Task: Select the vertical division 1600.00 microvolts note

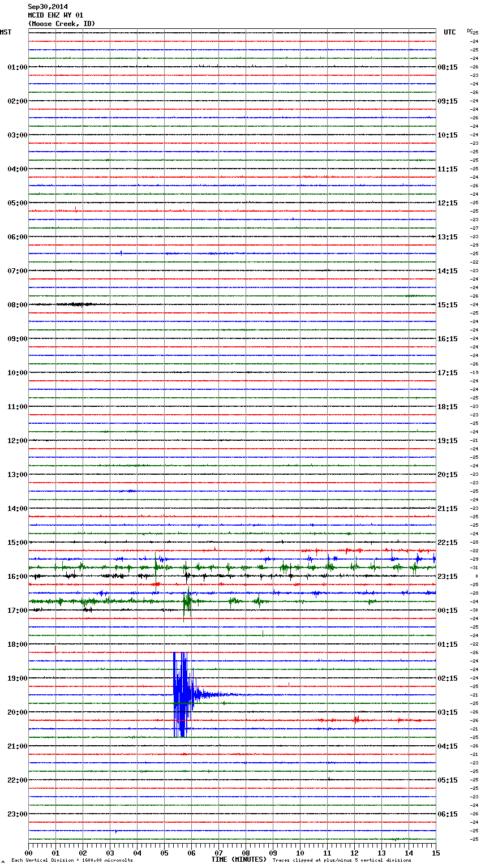Action: pos(72,860)
